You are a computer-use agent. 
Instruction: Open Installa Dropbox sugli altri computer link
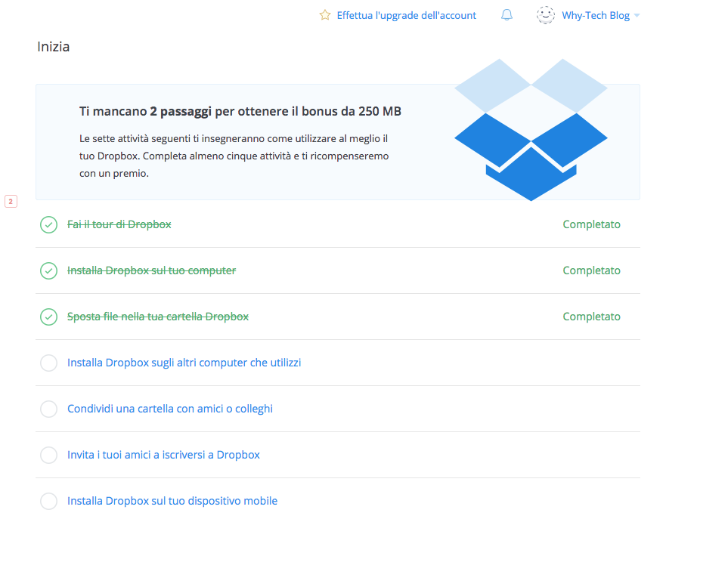point(184,363)
